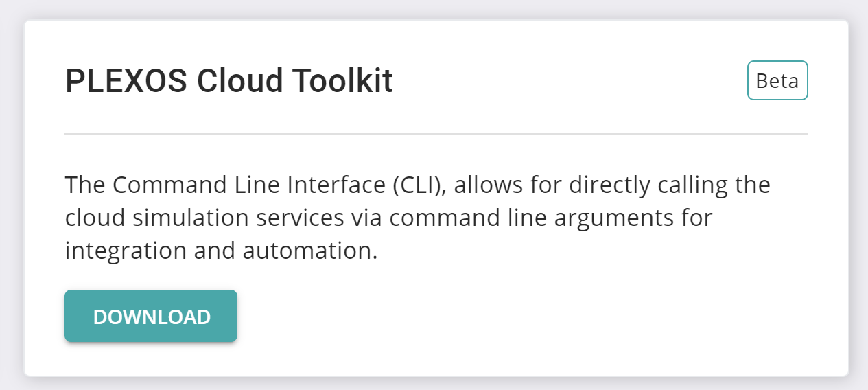Click the word PLEXOS in the title

coord(126,81)
